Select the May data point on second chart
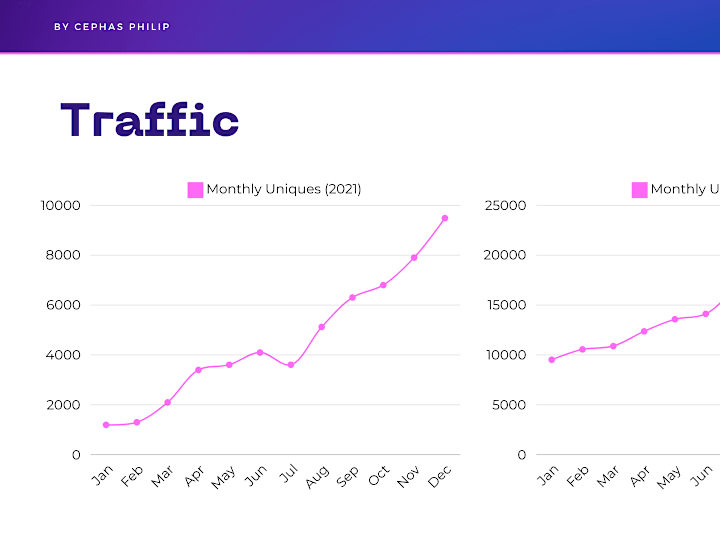Image resolution: width=720 pixels, height=540 pixels. pos(675,319)
